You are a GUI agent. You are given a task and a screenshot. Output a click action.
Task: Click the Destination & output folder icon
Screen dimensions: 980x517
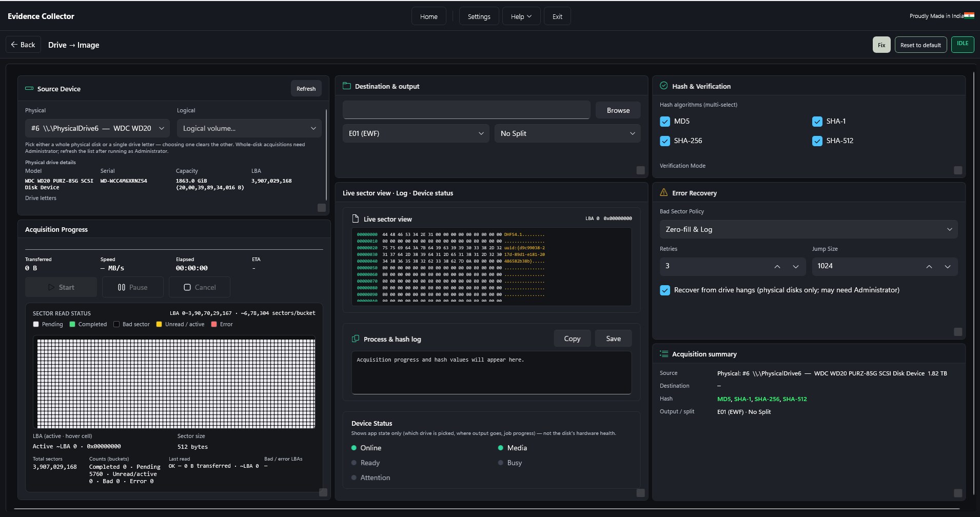[346, 86]
